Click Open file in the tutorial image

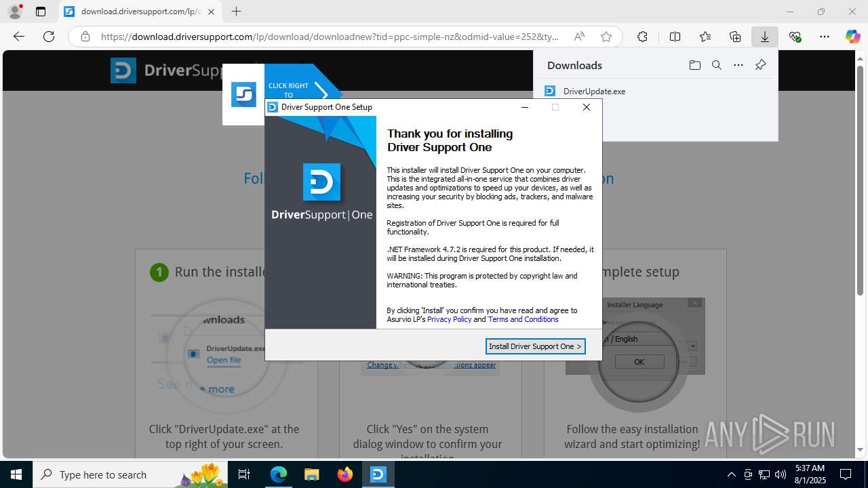click(x=224, y=360)
